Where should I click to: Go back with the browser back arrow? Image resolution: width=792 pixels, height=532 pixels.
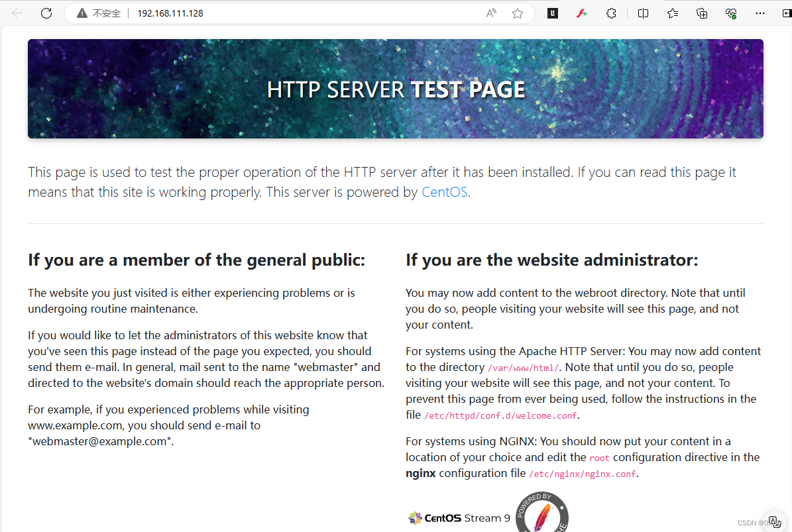(x=17, y=13)
